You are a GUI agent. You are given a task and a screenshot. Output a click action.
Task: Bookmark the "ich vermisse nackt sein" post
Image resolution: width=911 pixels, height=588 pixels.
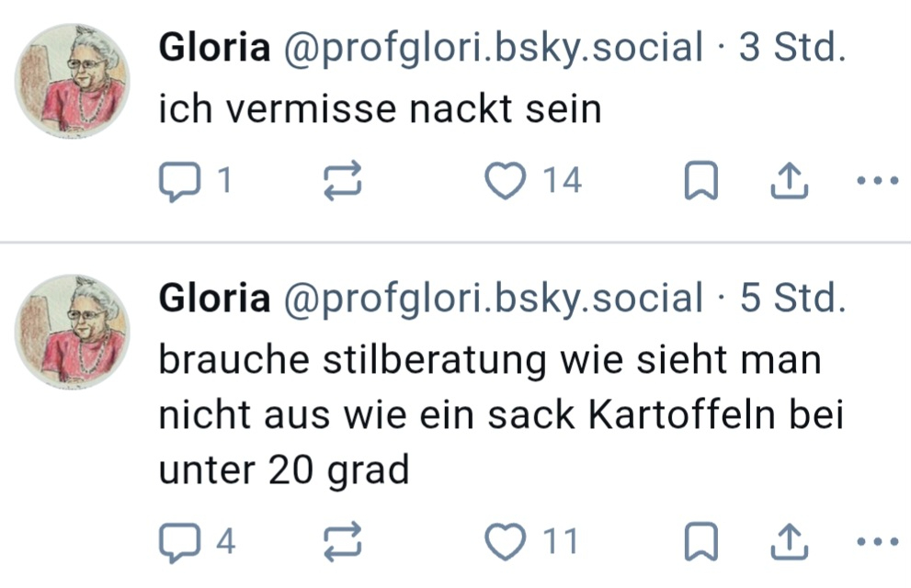(701, 182)
